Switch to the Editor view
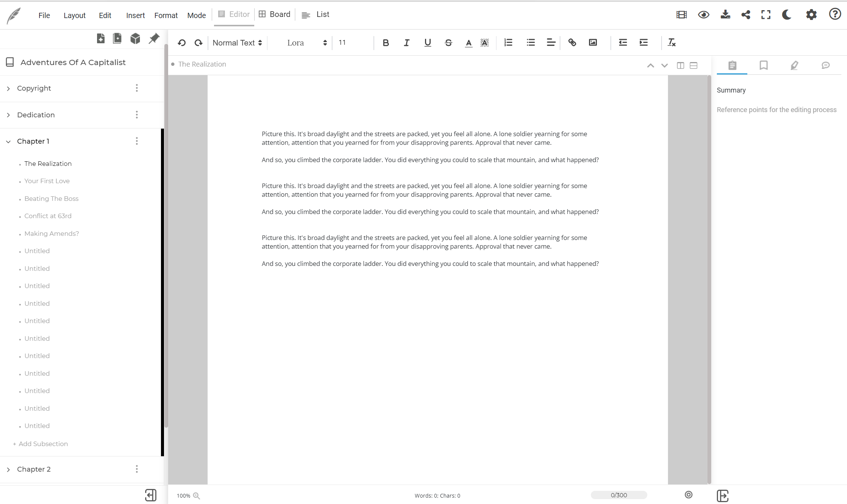Image resolution: width=847 pixels, height=504 pixels. tap(234, 15)
